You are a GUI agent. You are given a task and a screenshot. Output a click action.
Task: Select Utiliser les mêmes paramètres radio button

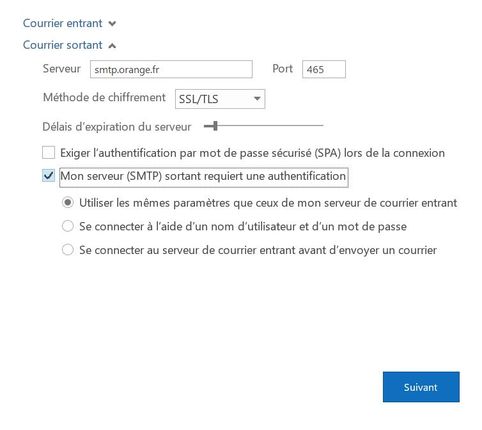[68, 203]
